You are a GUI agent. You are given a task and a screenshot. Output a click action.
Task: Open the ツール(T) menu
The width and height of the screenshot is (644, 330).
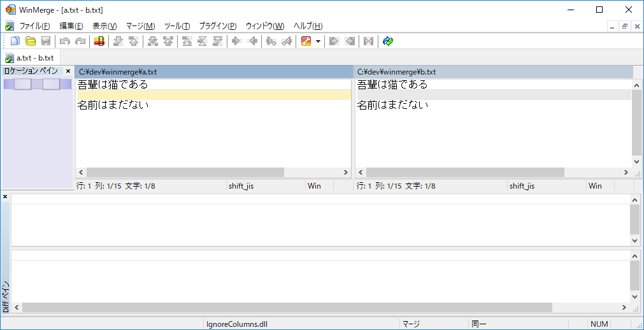(177, 26)
